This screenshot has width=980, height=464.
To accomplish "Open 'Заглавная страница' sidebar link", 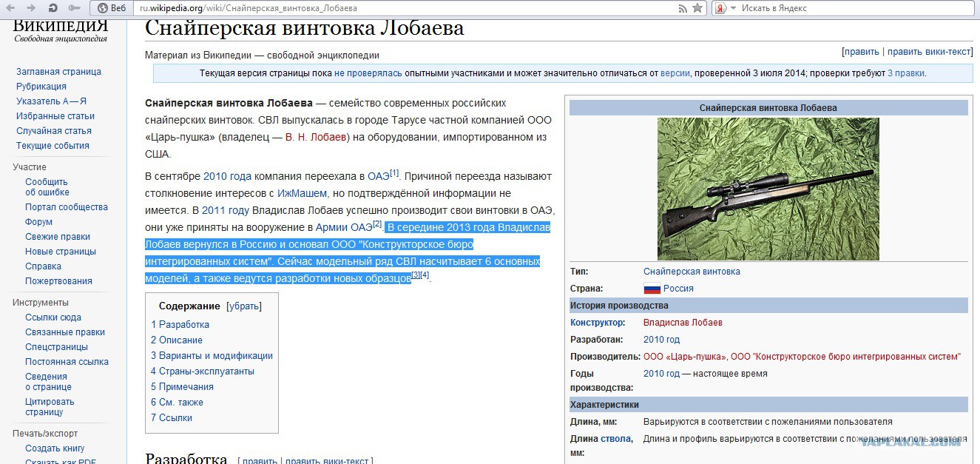I will tap(58, 72).
